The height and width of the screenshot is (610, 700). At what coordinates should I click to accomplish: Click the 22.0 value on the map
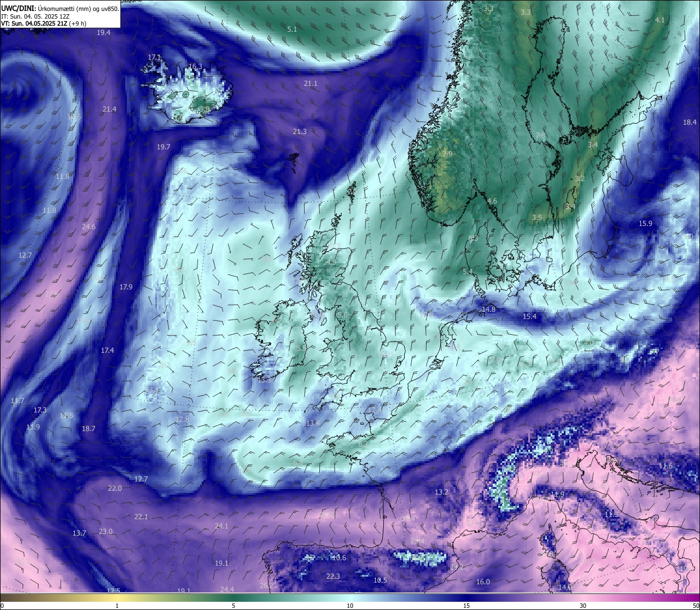[115, 488]
